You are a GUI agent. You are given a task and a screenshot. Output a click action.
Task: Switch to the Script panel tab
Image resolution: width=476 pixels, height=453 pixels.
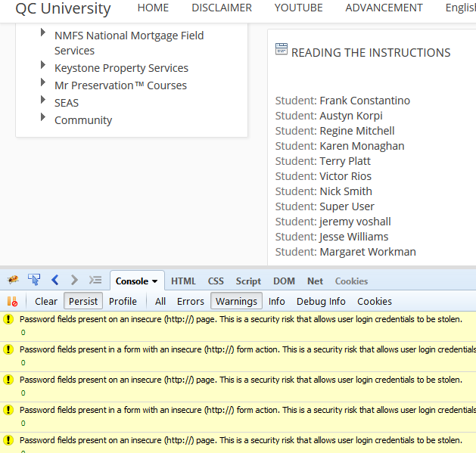pyautogui.click(x=248, y=281)
